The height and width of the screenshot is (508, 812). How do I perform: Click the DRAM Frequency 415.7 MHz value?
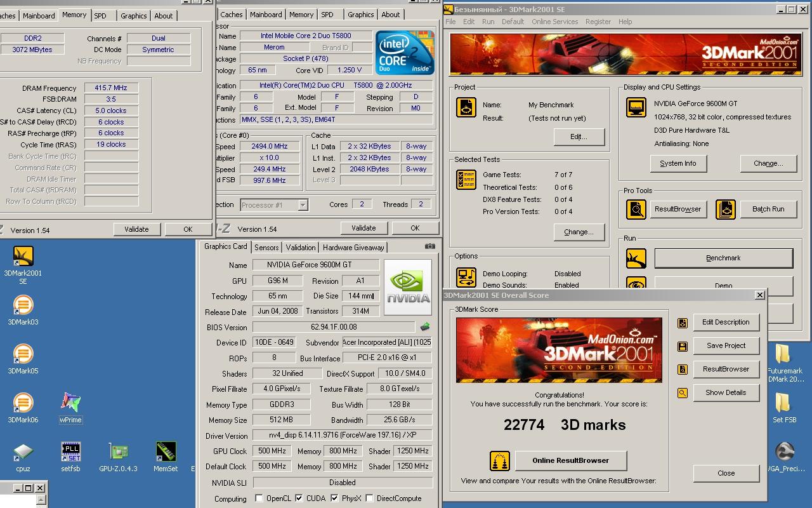tap(111, 88)
